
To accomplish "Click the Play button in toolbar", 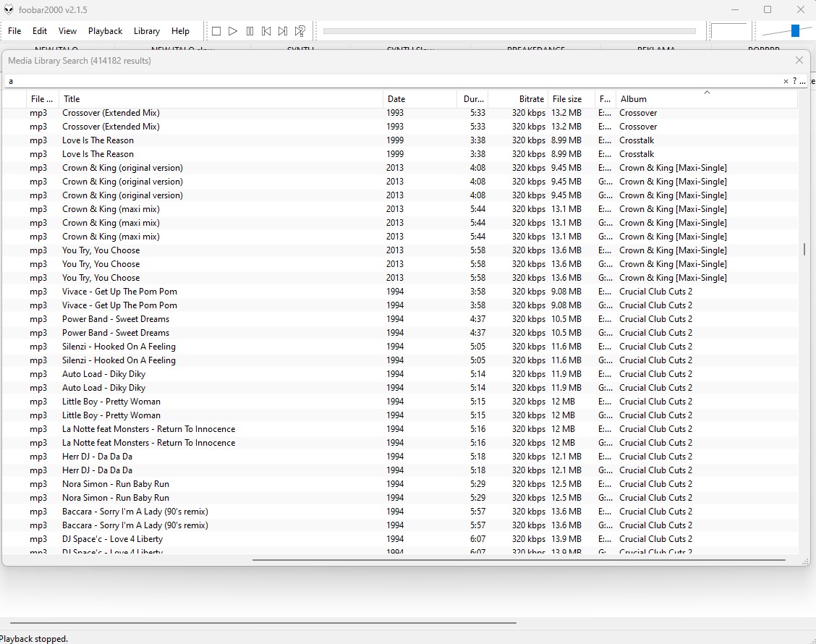I will pyautogui.click(x=233, y=31).
